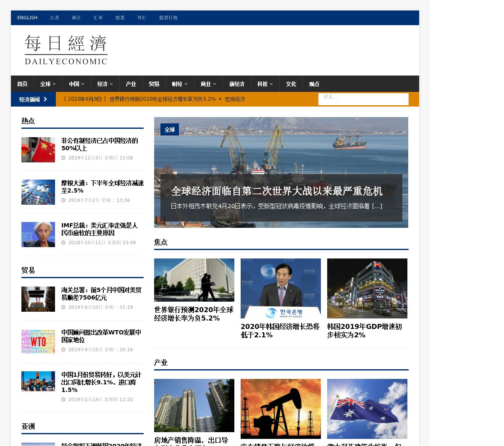Open the WTO word cloud thumbnail
The width and height of the screenshot is (504, 446).
[x=38, y=341]
